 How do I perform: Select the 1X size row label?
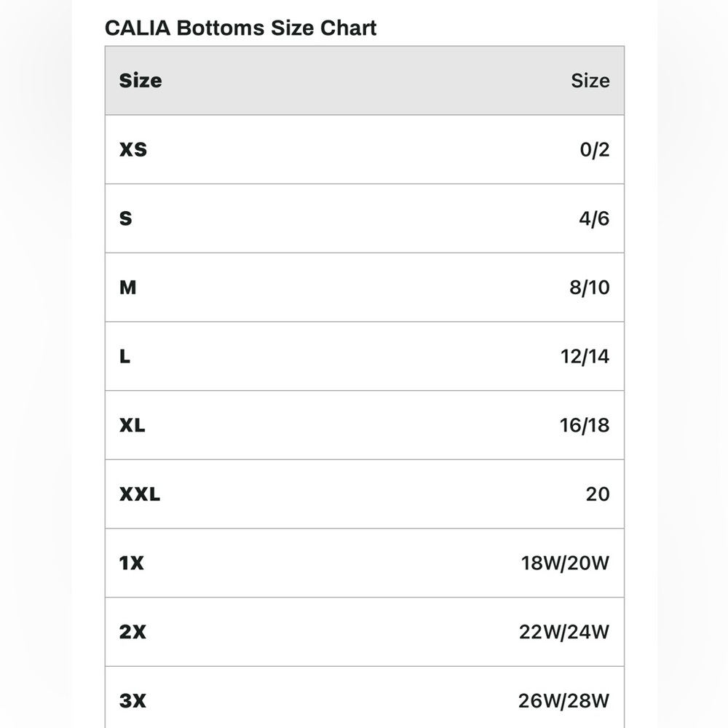[132, 563]
